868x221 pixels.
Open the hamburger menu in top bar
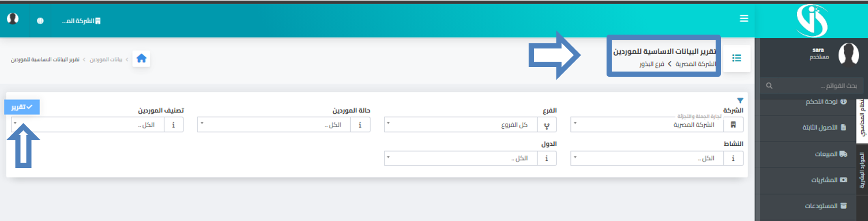pos(744,19)
